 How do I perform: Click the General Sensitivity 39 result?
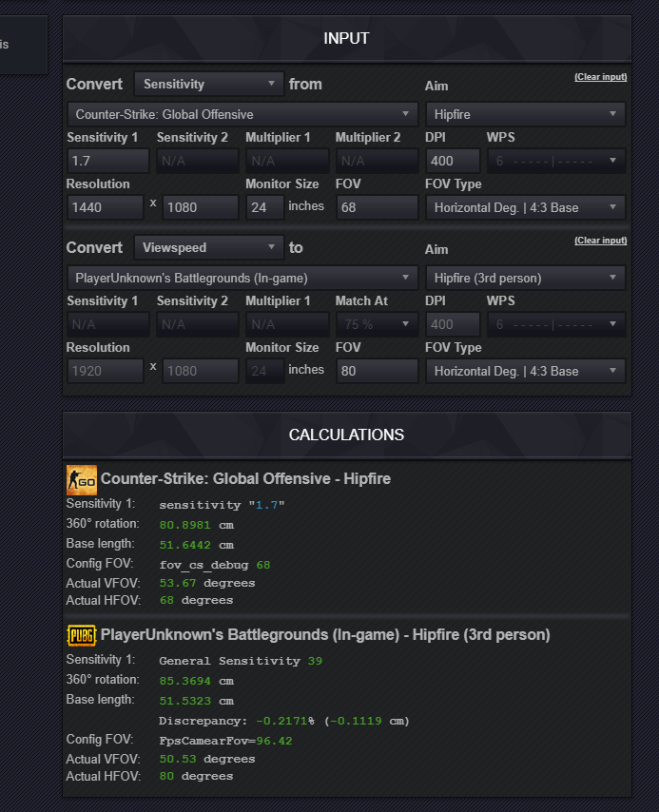coord(241,662)
